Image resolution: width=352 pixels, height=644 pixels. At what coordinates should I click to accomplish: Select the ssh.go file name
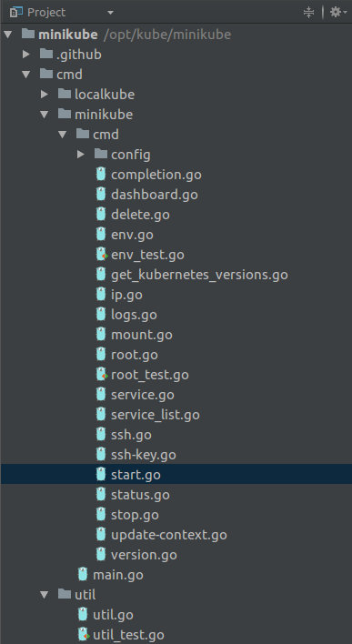pos(131,436)
